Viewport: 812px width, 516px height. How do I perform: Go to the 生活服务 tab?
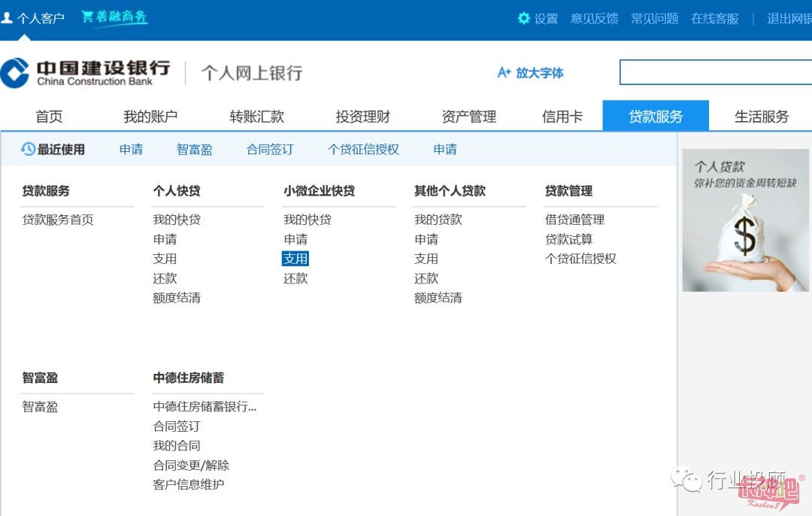[762, 116]
